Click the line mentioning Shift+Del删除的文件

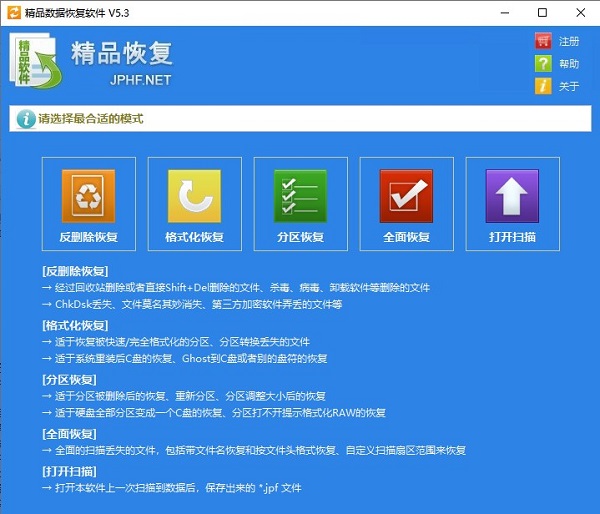coord(236,288)
